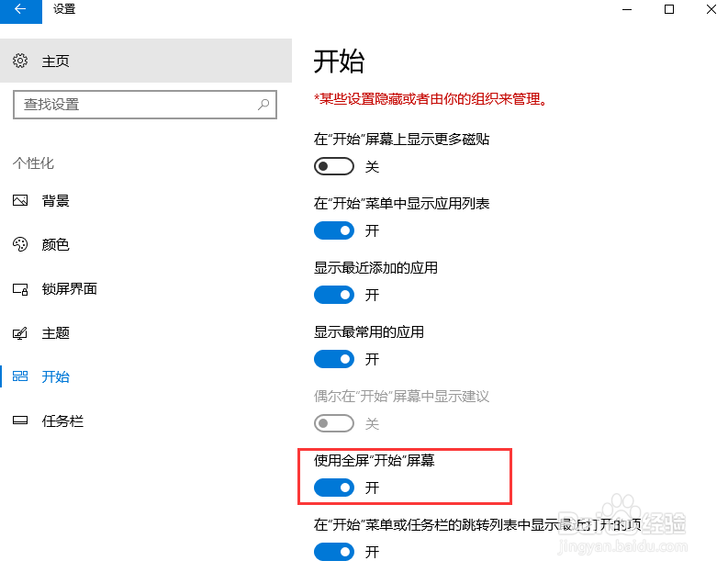Go to 任务栏 (Taskbar) settings
728x572 pixels.
pos(62,421)
